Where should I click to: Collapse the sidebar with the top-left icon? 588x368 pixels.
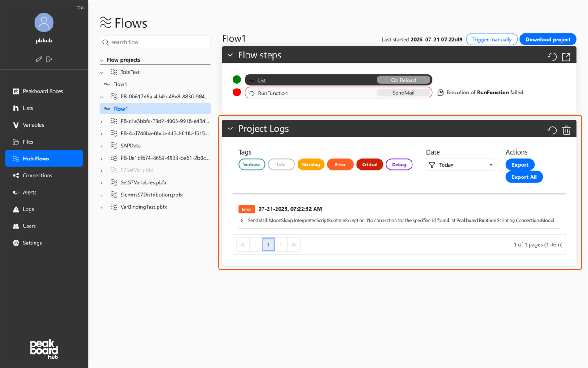[80, 8]
